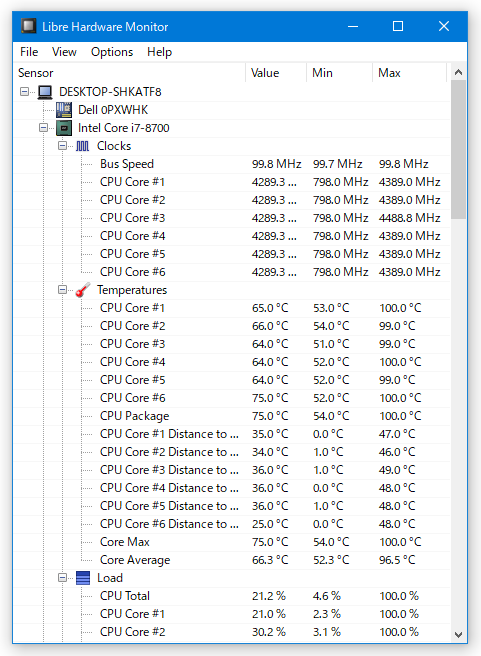Viewport: 481px width, 656px height.
Task: Click the 49.0 °C max value
Action: pos(397,469)
